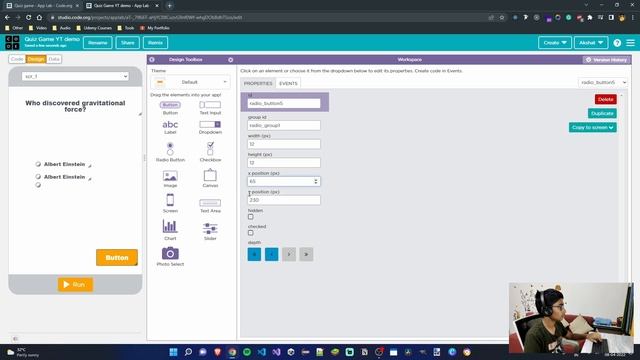640x360 pixels.
Task: Open a new browser tab
Action: coord(169,6)
